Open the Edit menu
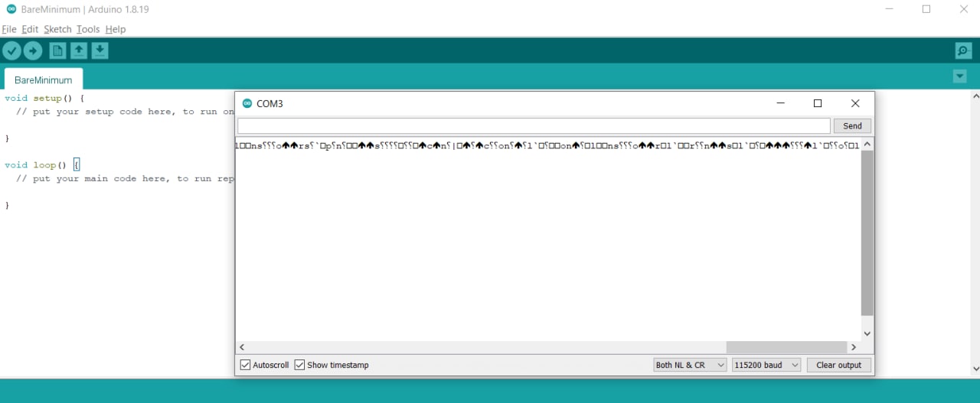Viewport: 980px width, 403px height. (x=30, y=29)
